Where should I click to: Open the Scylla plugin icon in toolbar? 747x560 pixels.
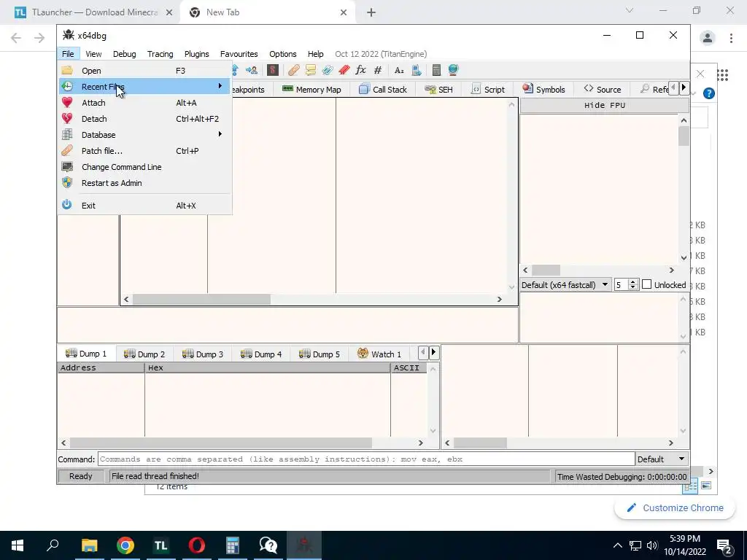pos(273,71)
